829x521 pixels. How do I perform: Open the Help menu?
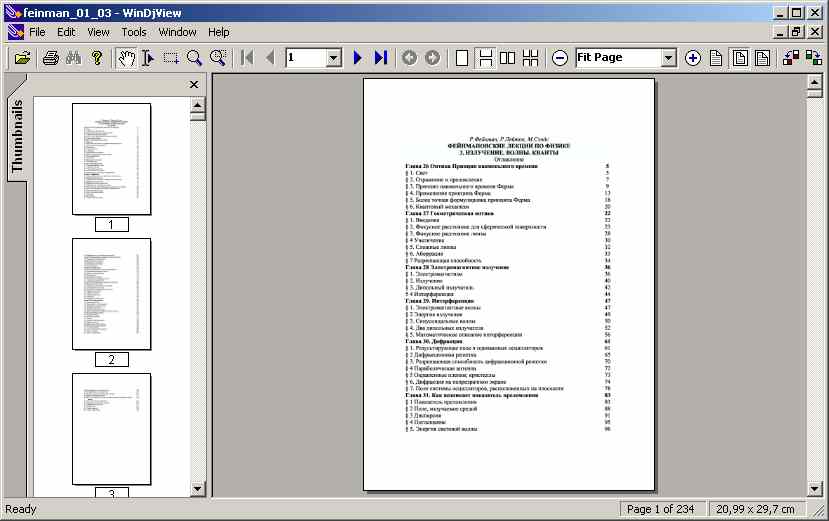218,32
